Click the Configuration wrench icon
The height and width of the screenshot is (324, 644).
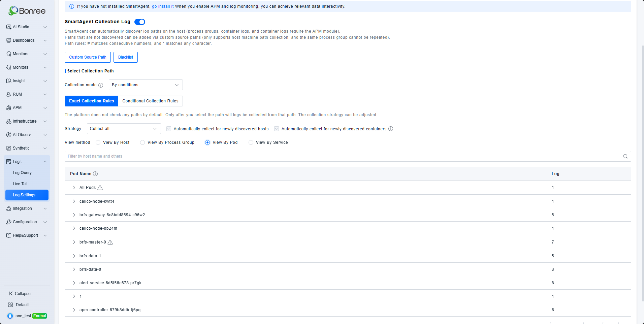click(9, 222)
